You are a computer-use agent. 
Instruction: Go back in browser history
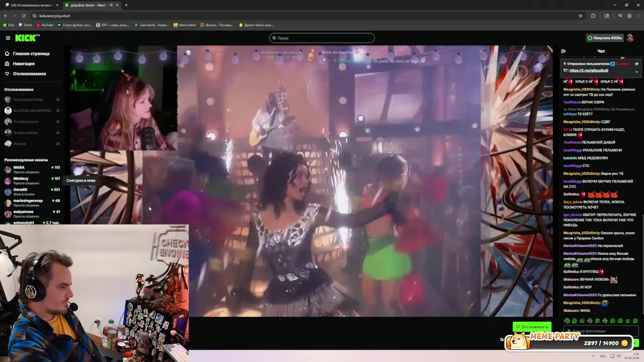click(6, 16)
